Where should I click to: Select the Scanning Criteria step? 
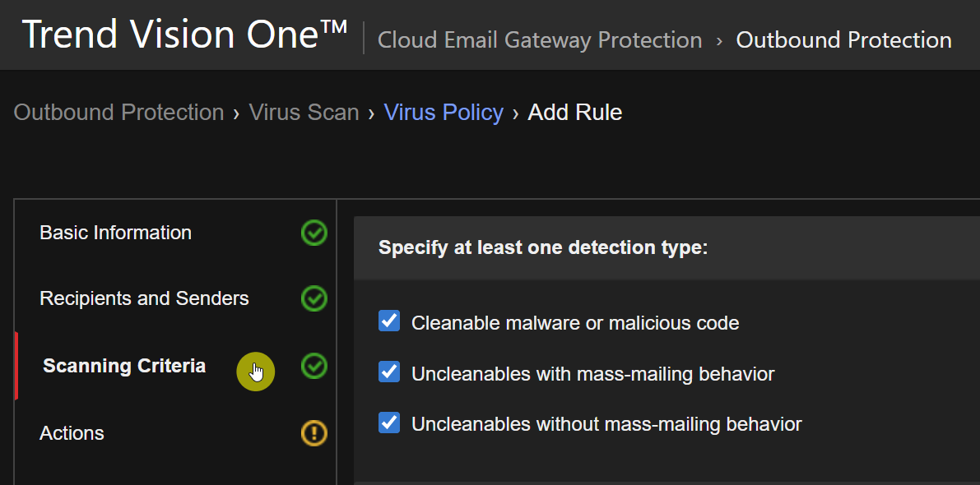click(x=124, y=366)
